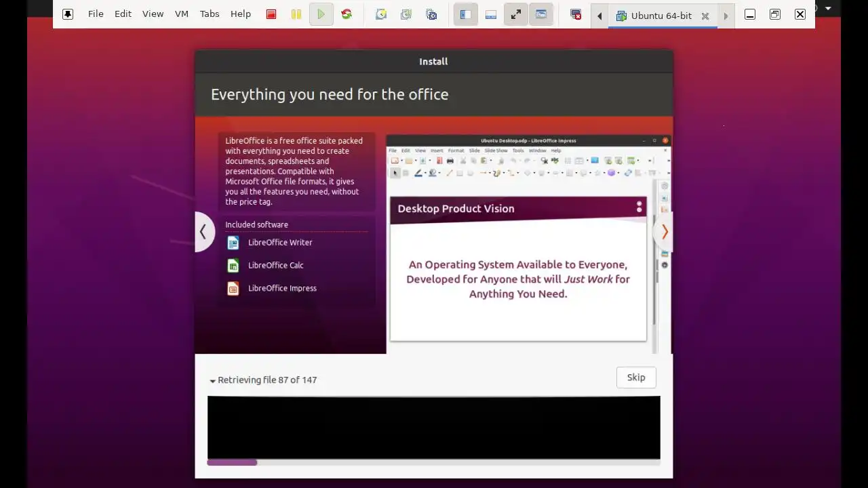Image resolution: width=868 pixels, height=488 pixels.
Task: Click the next tab arrow
Action: click(x=726, y=16)
